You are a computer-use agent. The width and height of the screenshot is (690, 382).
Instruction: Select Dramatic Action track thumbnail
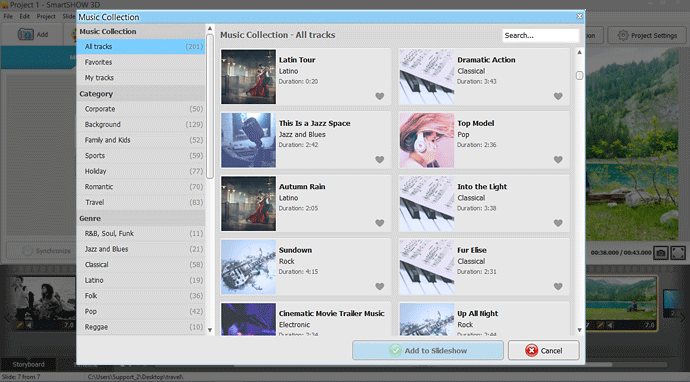click(426, 77)
